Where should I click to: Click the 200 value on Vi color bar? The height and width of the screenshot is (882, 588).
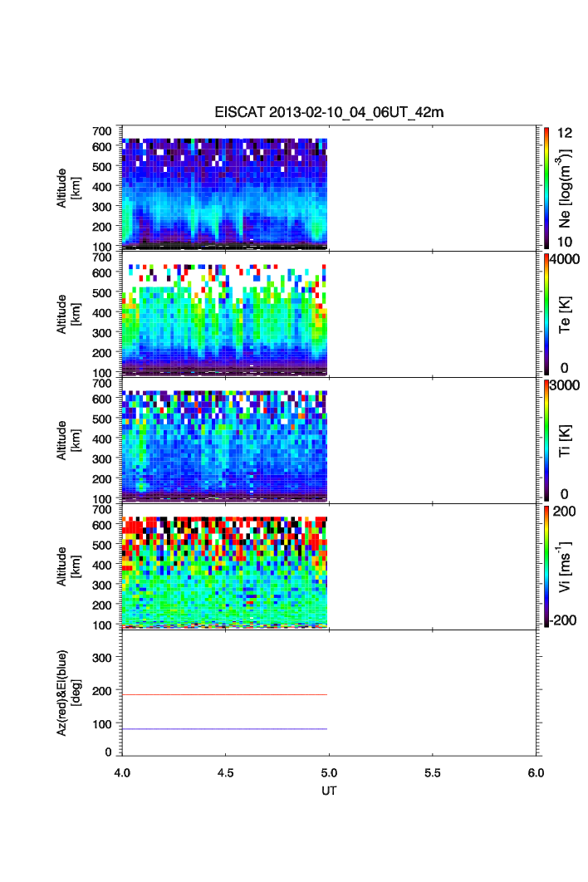[564, 511]
